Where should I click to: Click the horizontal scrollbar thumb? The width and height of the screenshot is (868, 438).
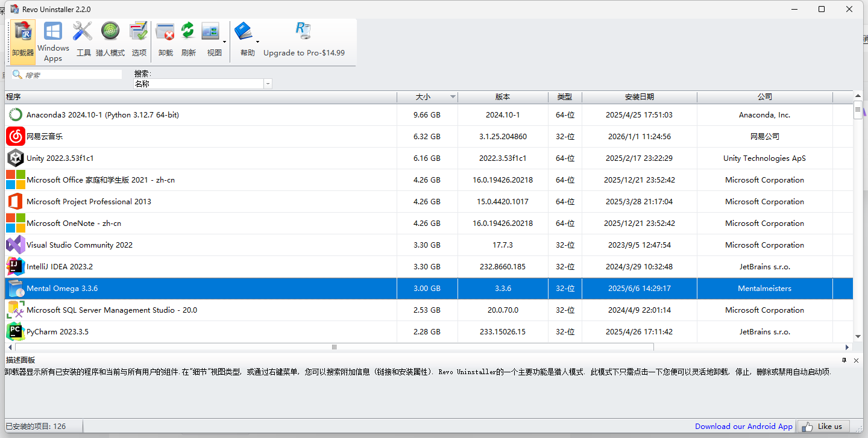click(x=334, y=347)
